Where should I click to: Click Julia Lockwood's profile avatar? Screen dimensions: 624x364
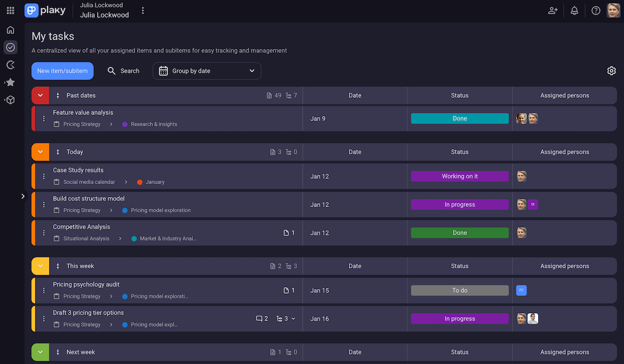point(613,10)
